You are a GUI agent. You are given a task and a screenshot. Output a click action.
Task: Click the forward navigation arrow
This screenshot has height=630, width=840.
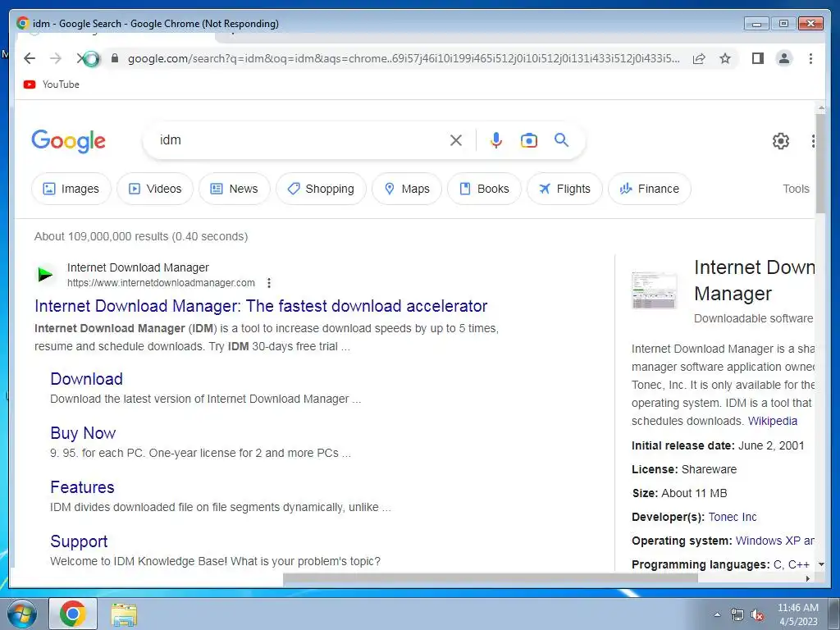(56, 58)
